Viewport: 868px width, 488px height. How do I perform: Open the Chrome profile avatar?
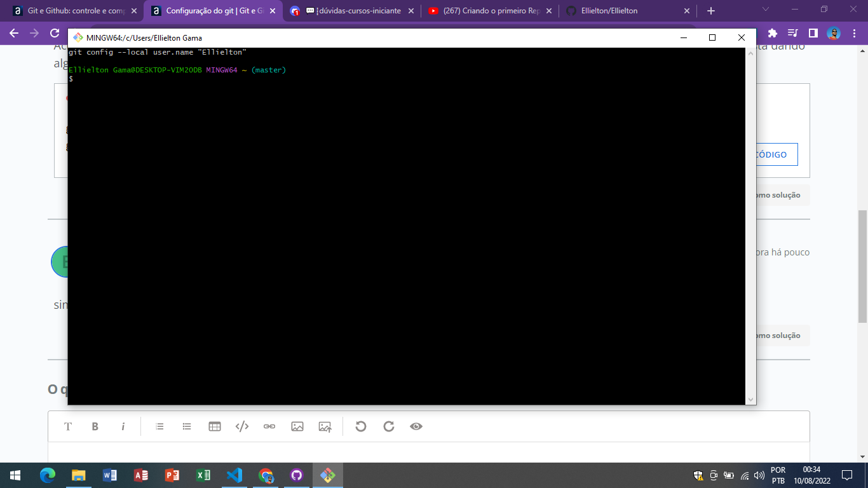click(x=834, y=33)
